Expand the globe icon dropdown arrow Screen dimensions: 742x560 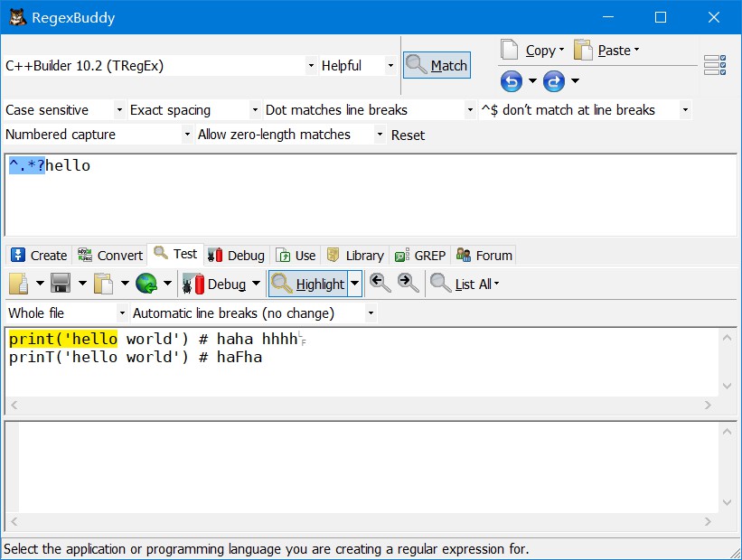[x=167, y=284]
